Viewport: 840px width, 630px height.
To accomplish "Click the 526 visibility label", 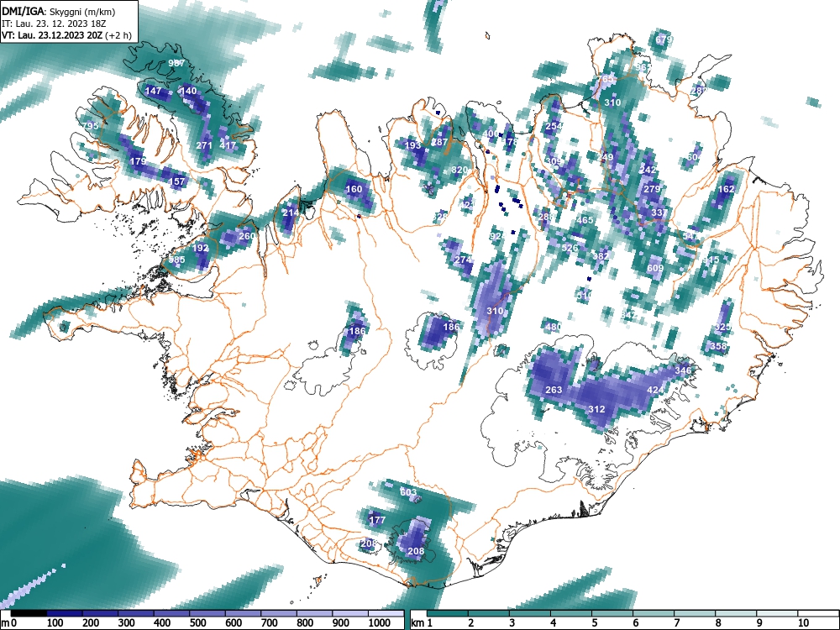I will click(x=570, y=248).
